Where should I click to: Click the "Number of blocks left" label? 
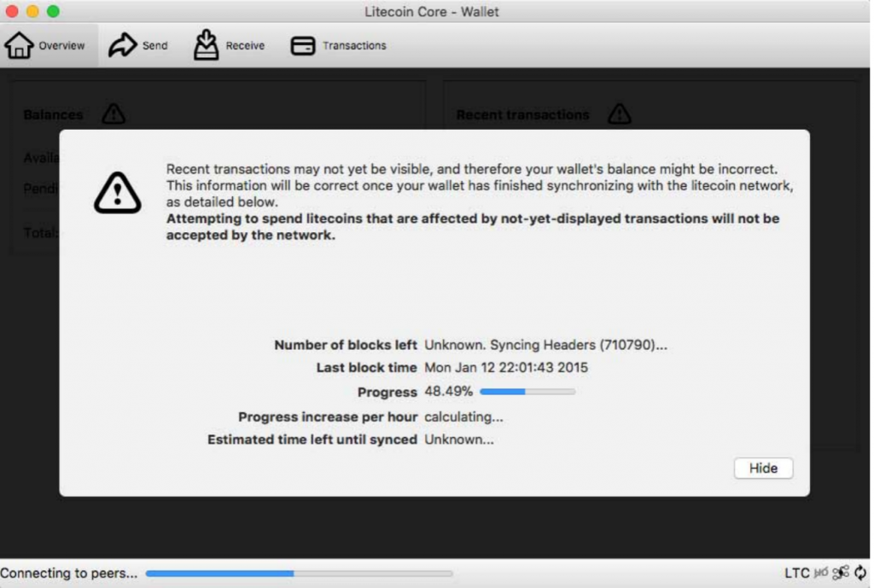pos(346,345)
